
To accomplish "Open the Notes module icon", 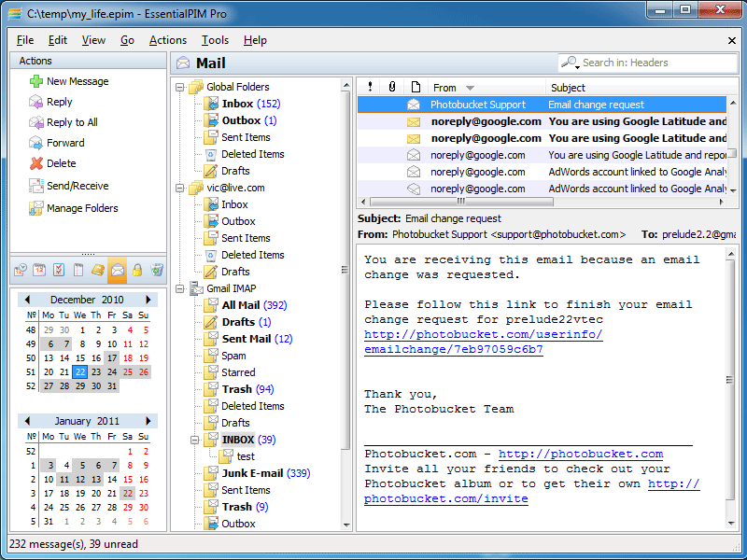I will pos(78,270).
